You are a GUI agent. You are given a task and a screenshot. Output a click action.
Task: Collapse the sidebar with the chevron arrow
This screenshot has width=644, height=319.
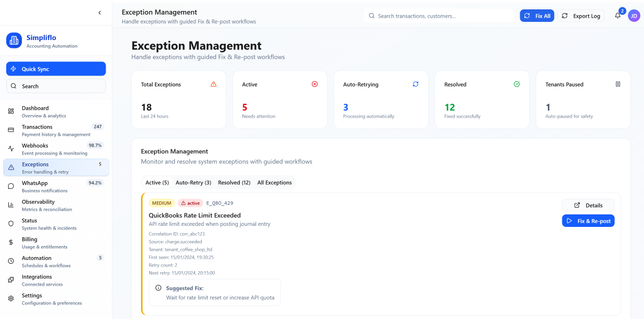(x=99, y=12)
